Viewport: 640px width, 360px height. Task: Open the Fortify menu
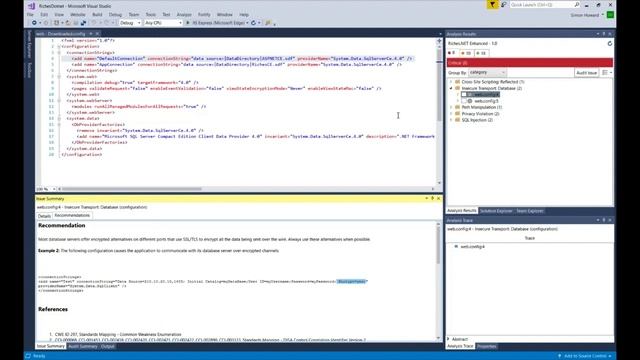[x=204, y=14]
